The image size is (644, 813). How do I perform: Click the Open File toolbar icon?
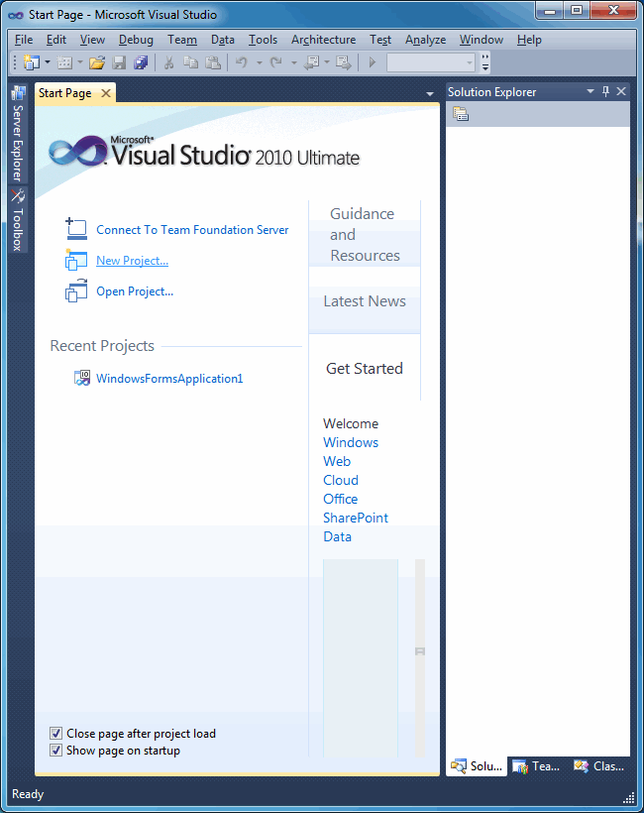[x=97, y=62]
